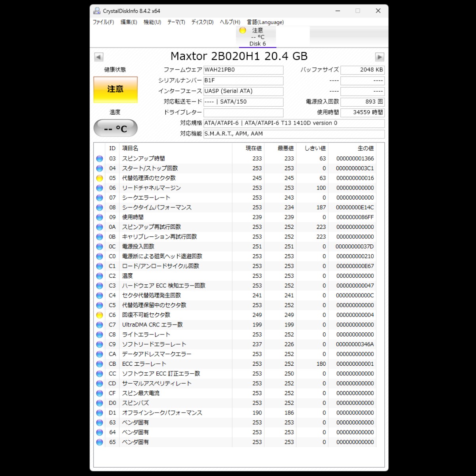Click the -- °C temperature button
Viewport: 476px width, 476px height.
pos(115,128)
